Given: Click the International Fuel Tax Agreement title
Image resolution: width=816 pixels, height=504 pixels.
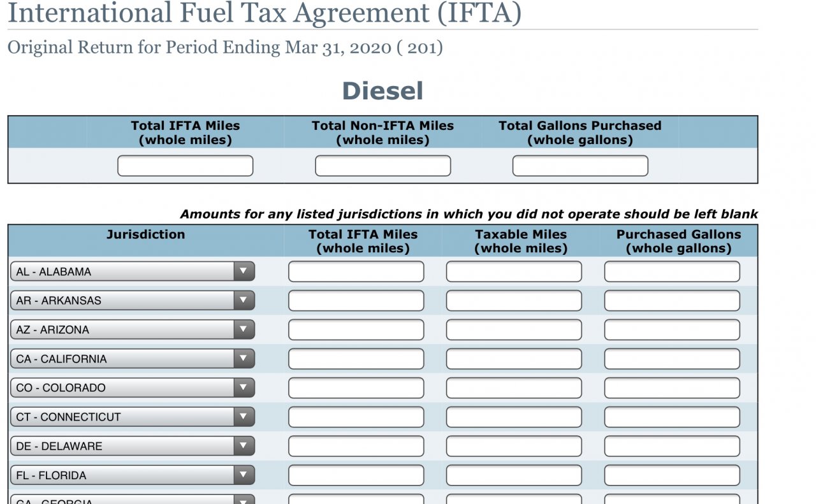Looking at the screenshot, I should point(265,13).
